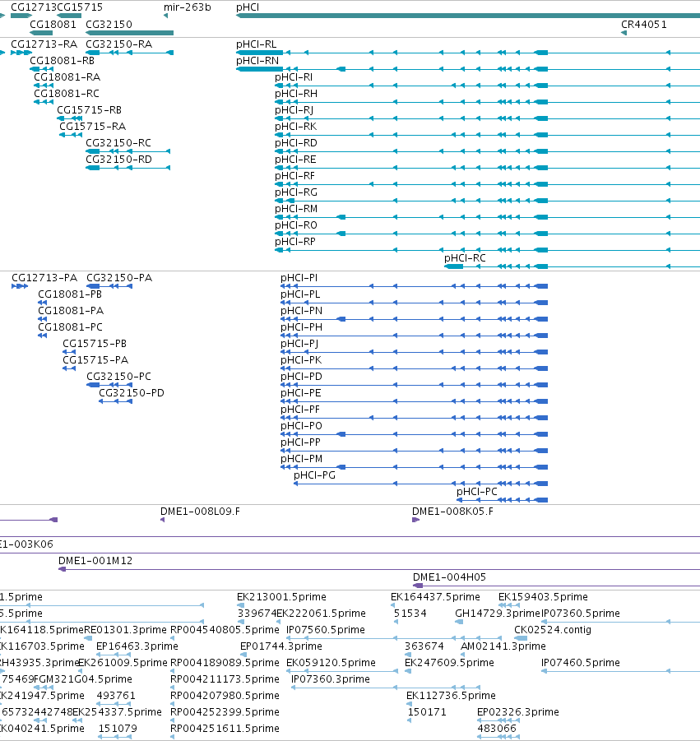The image size is (700, 741).
Task: Select the DME1-008K05.F clone end
Action: coord(452,512)
